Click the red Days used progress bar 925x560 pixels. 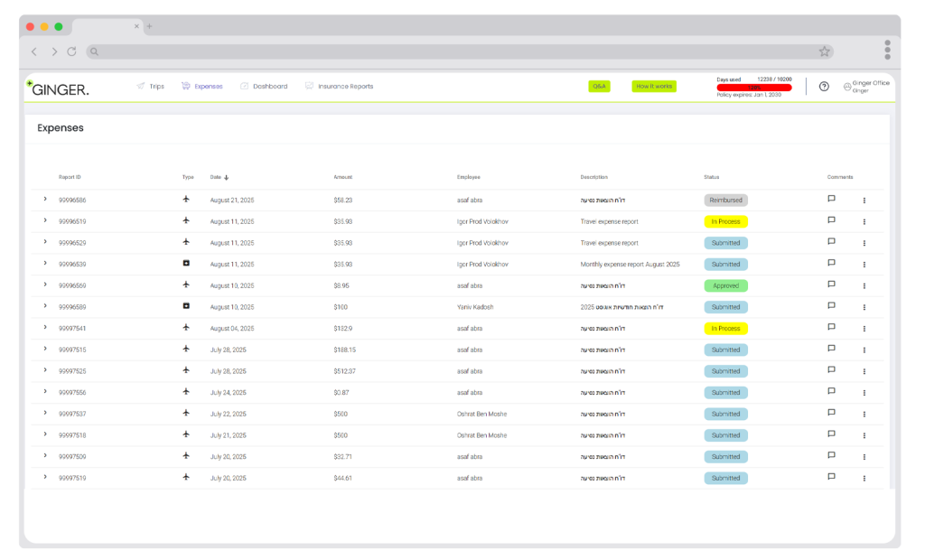pyautogui.click(x=753, y=88)
